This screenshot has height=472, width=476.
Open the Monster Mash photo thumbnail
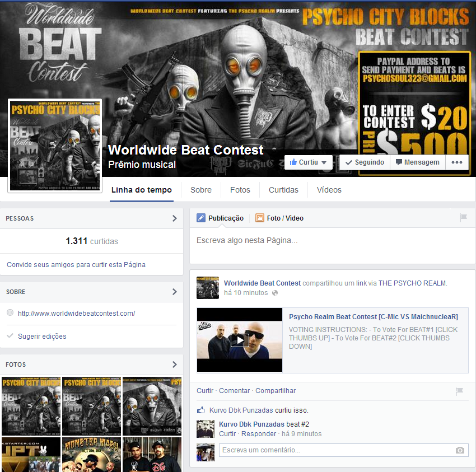(91, 455)
